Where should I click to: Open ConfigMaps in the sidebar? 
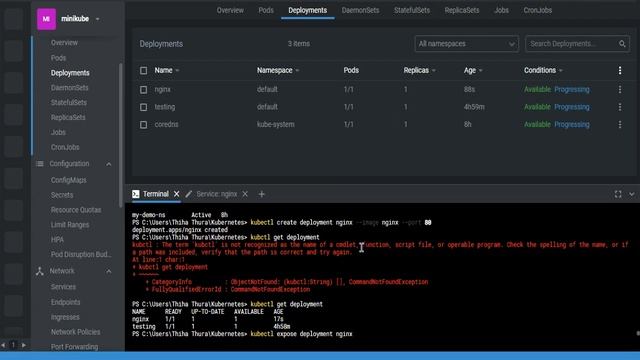point(69,180)
